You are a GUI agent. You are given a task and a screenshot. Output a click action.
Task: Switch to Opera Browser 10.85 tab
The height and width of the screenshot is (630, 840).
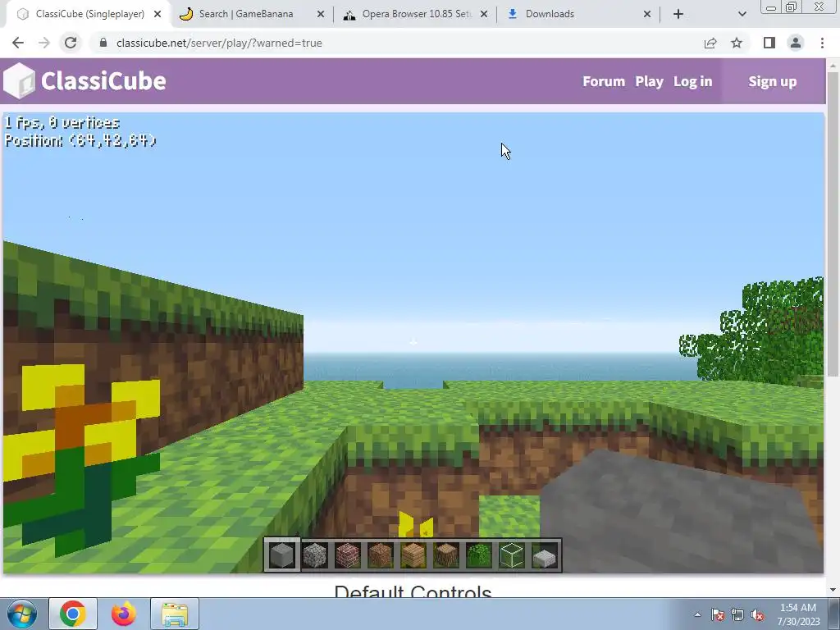click(416, 14)
